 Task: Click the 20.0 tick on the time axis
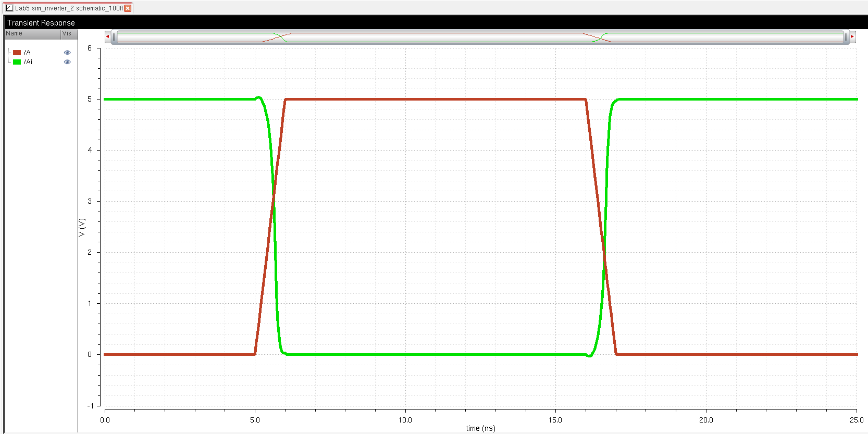tap(706, 420)
